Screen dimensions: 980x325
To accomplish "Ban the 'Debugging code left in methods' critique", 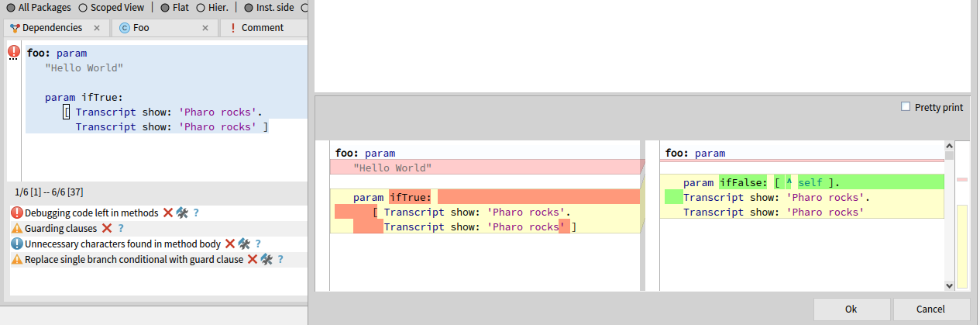I will [167, 213].
